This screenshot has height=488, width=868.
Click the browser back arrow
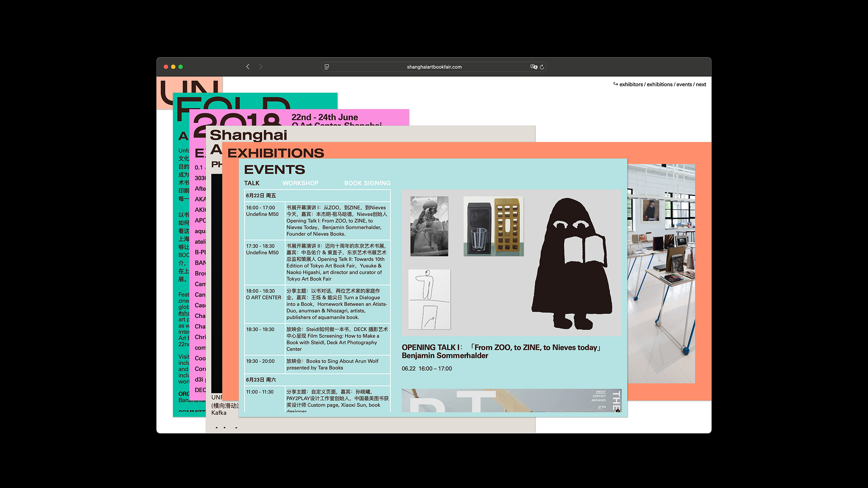248,67
